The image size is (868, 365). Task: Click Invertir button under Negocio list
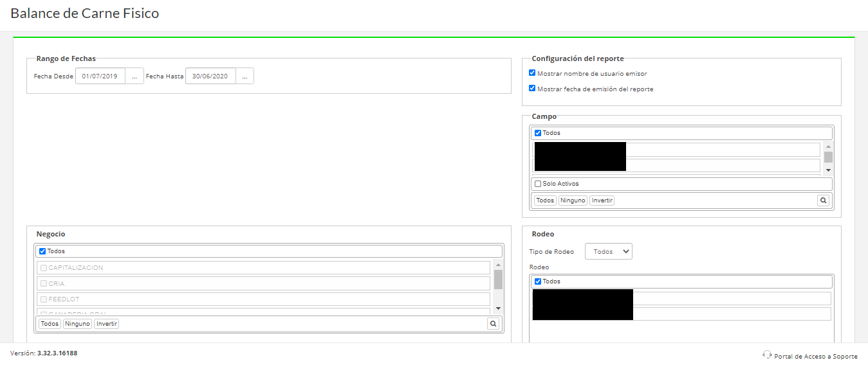point(107,324)
